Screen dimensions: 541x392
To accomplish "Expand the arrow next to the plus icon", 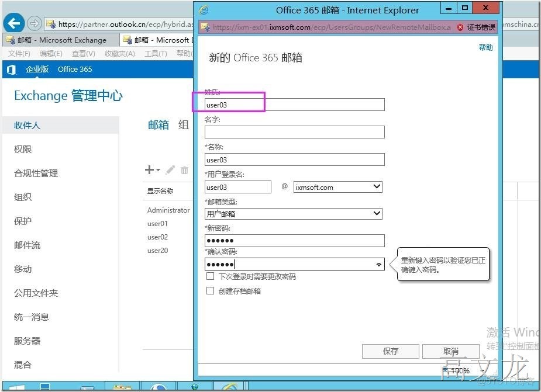I will pyautogui.click(x=157, y=170).
